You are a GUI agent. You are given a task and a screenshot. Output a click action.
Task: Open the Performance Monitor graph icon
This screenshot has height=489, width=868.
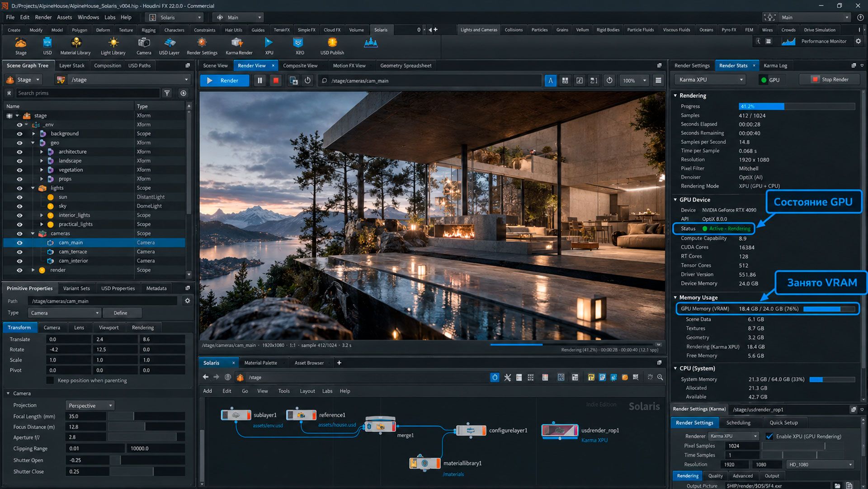(x=788, y=41)
